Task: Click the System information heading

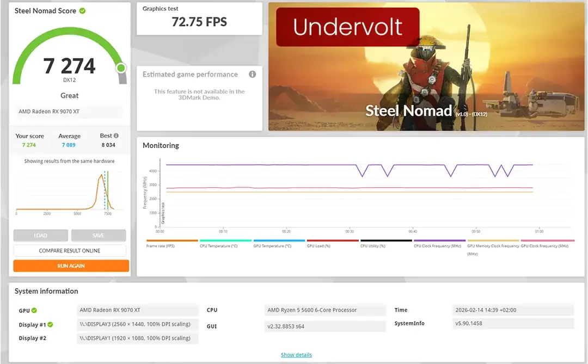Action: coord(46,291)
